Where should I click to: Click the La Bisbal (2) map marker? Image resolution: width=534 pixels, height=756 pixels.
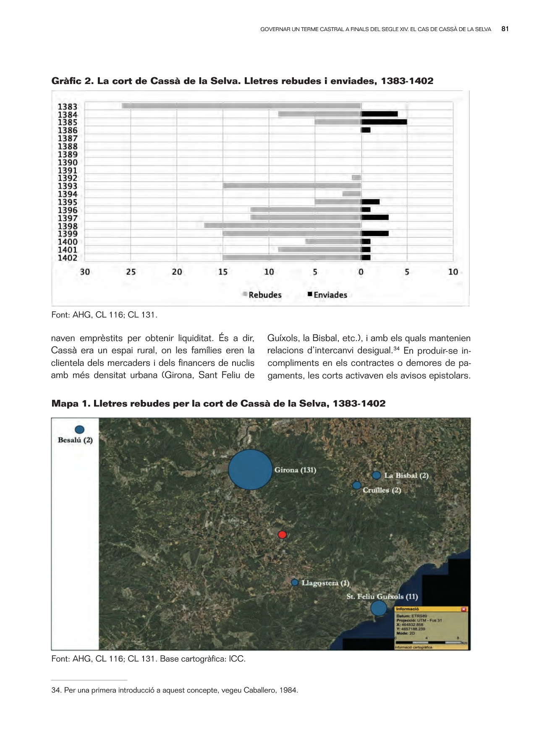pyautogui.click(x=376, y=475)
